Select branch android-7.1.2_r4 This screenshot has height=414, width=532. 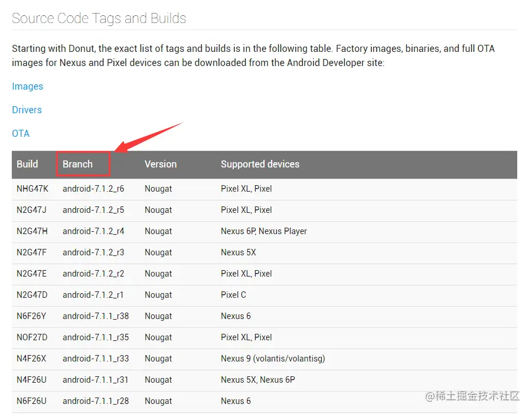93,231
